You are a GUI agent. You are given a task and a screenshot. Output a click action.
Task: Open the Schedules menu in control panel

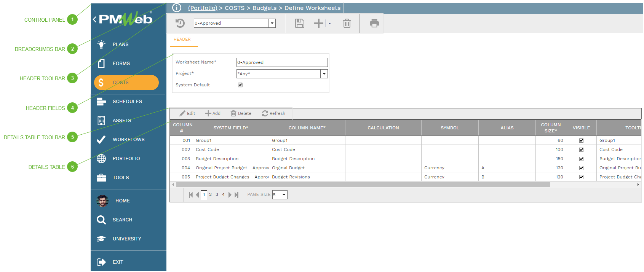127,102
